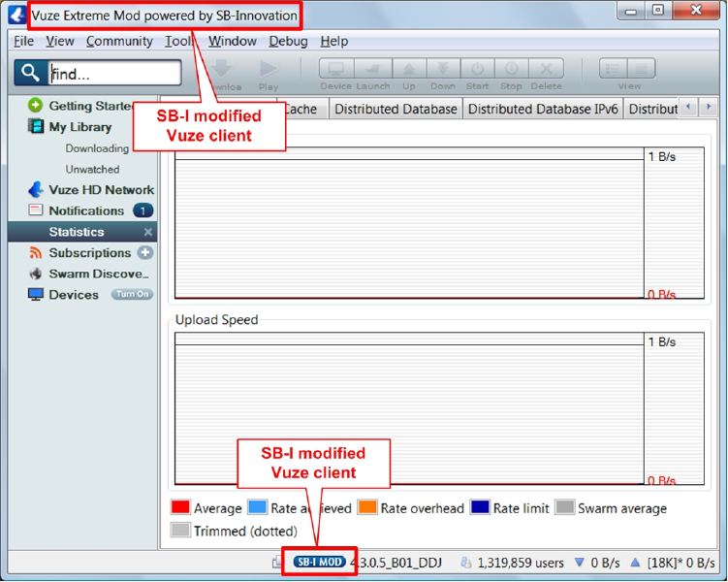Image resolution: width=728 pixels, height=582 pixels.
Task: Open the View menu
Action: [60, 42]
